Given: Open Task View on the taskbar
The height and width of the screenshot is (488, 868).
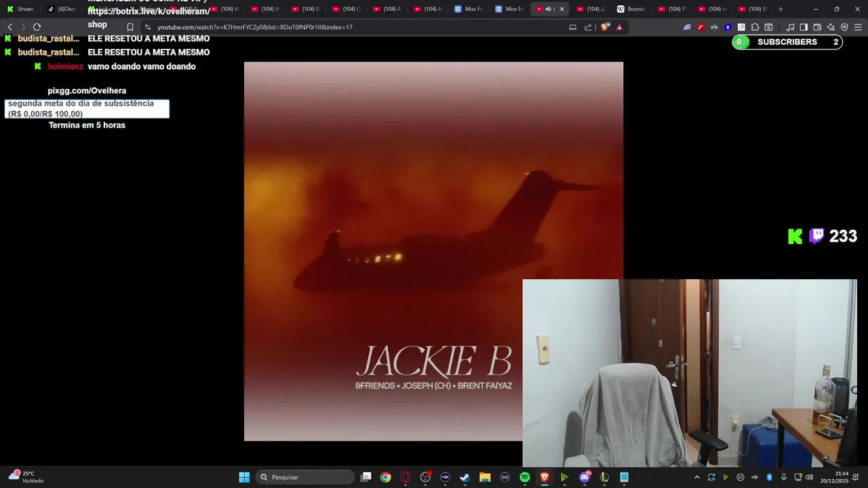Looking at the screenshot, I should [366, 477].
